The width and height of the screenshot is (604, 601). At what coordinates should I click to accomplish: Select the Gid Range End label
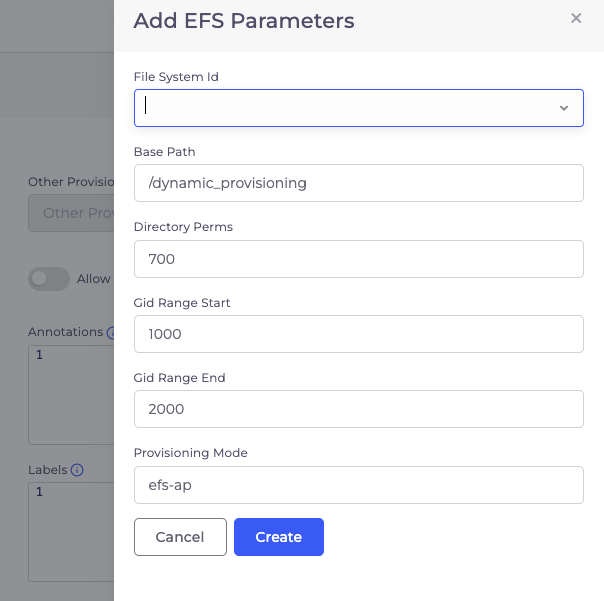tap(179, 378)
